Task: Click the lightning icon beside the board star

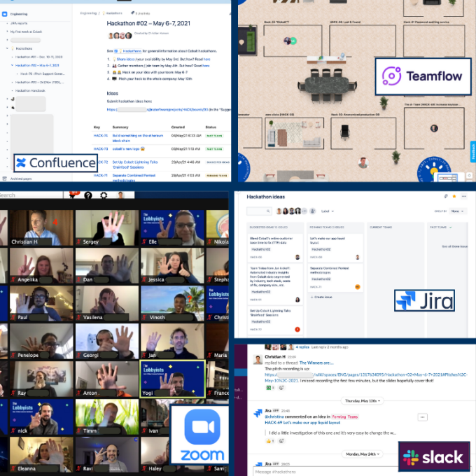Action: click(446, 197)
